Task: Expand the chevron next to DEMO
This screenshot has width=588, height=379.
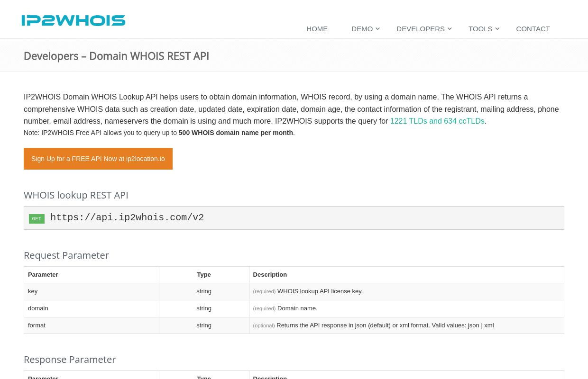Action: click(x=378, y=29)
